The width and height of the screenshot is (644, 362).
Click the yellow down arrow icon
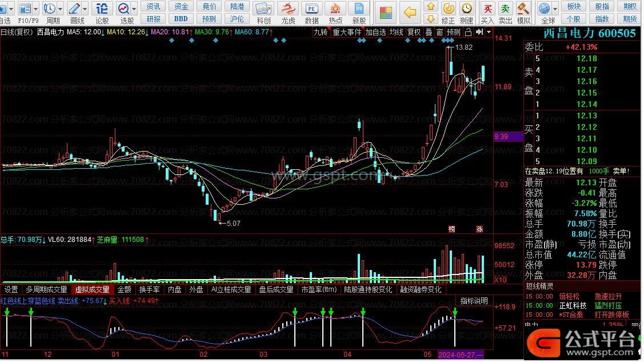tap(431, 19)
